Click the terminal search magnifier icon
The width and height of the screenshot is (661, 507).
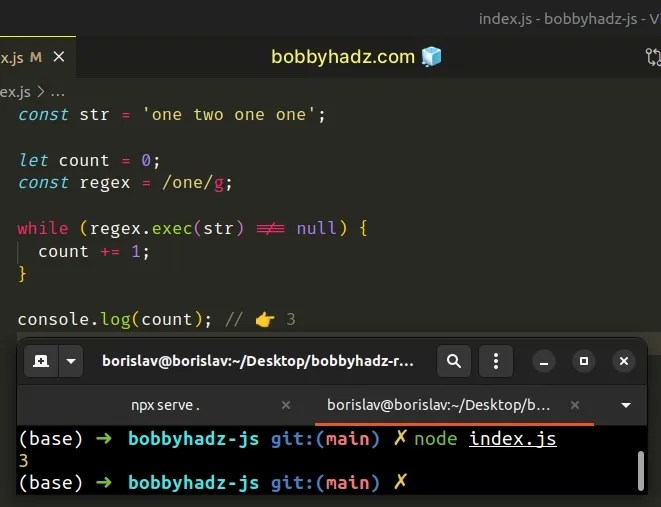(x=454, y=361)
